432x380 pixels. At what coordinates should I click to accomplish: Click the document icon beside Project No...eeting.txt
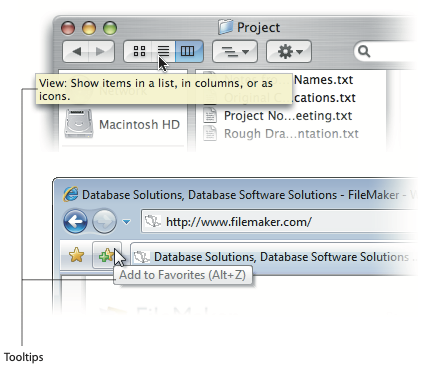(210, 116)
